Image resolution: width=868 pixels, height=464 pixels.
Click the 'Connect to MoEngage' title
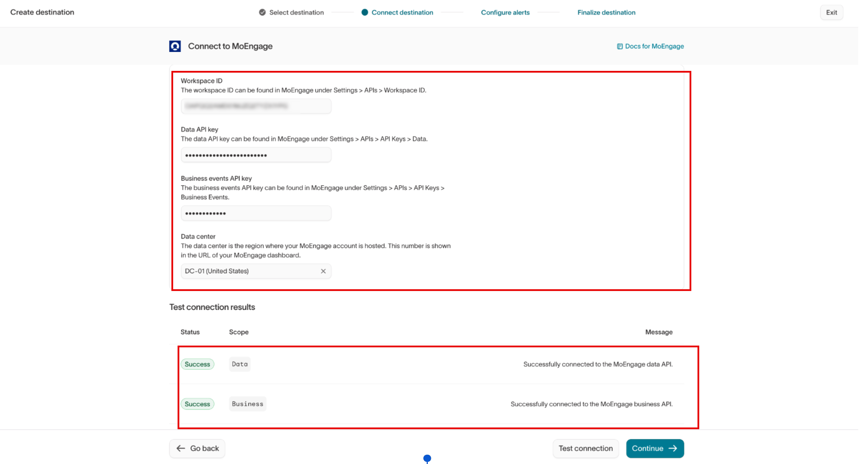tap(230, 46)
